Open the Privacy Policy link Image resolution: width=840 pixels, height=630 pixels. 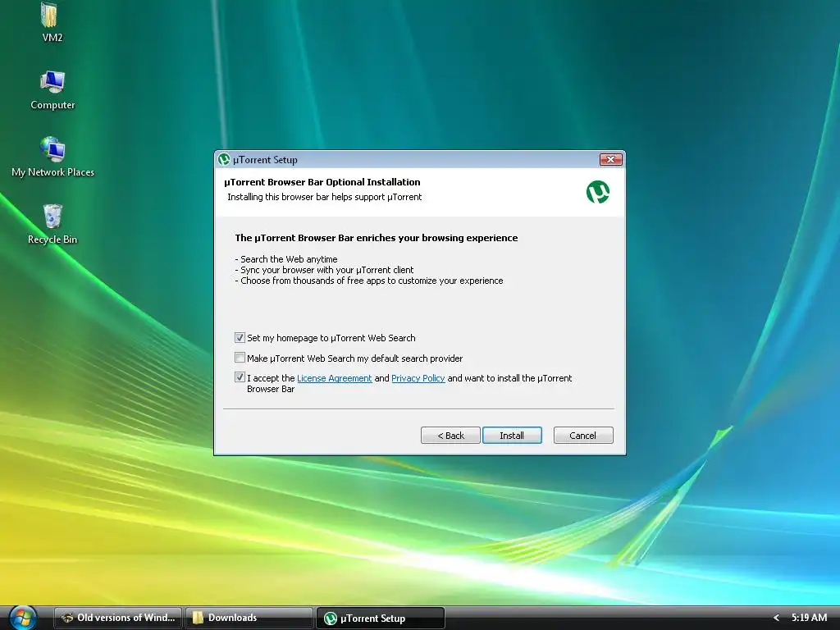click(418, 378)
